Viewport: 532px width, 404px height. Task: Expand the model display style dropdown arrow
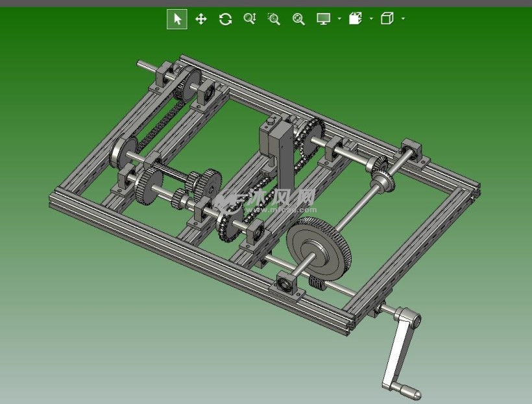pos(371,19)
